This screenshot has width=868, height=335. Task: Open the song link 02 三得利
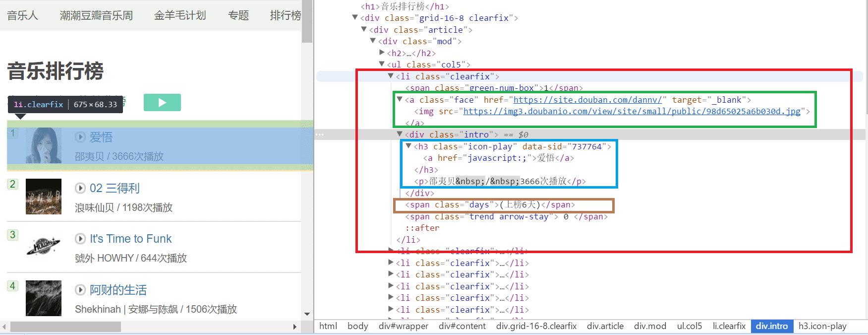[x=115, y=188]
